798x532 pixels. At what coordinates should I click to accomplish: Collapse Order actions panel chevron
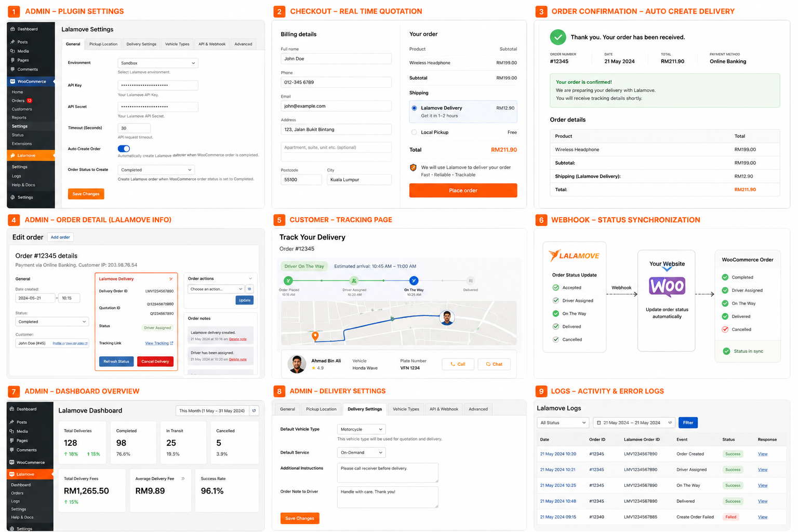coord(250,278)
